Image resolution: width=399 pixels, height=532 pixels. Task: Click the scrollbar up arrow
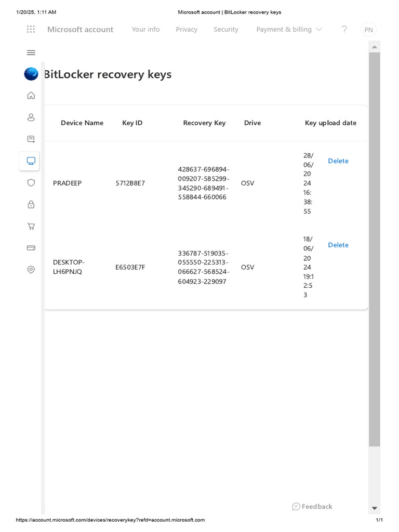click(x=375, y=47)
